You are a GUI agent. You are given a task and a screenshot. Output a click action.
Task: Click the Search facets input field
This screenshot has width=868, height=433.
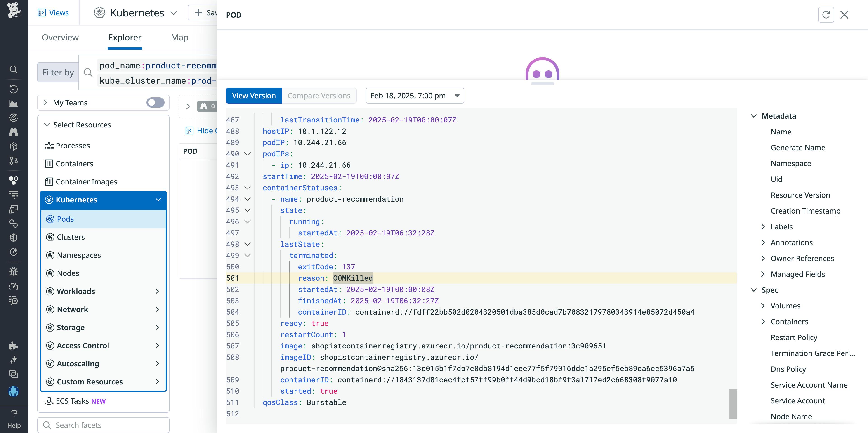click(103, 425)
